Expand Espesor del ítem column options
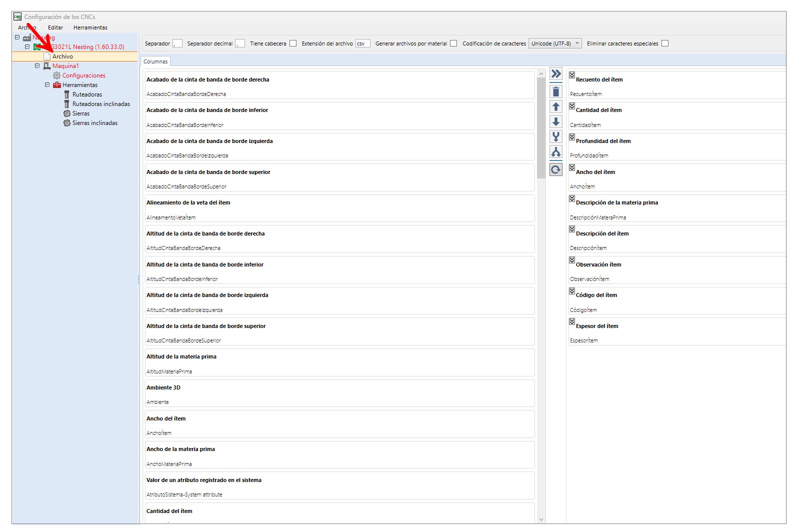 point(572,321)
